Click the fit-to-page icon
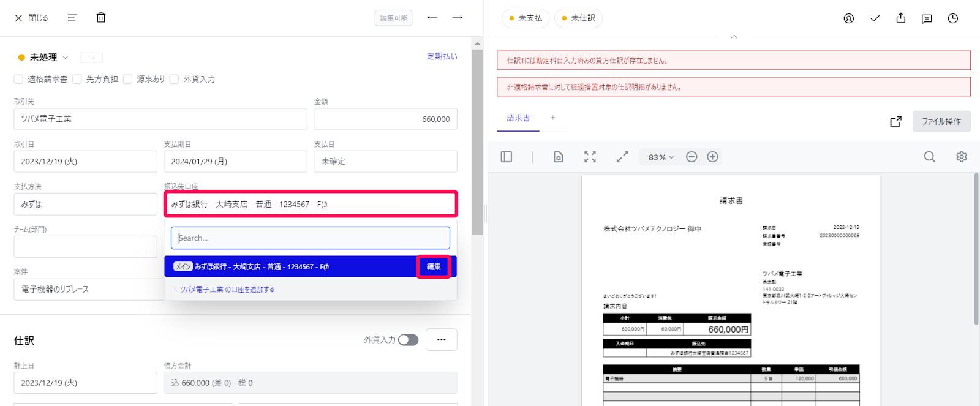 [x=590, y=157]
